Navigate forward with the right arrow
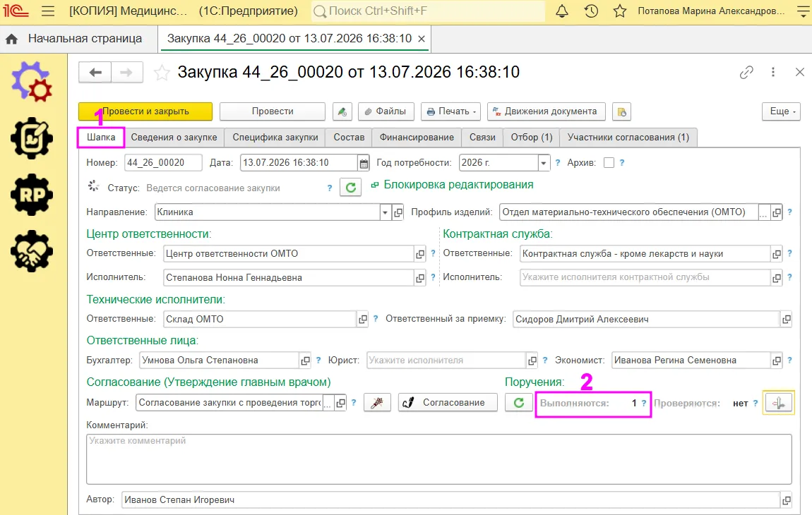This screenshot has width=812, height=515. pyautogui.click(x=126, y=73)
